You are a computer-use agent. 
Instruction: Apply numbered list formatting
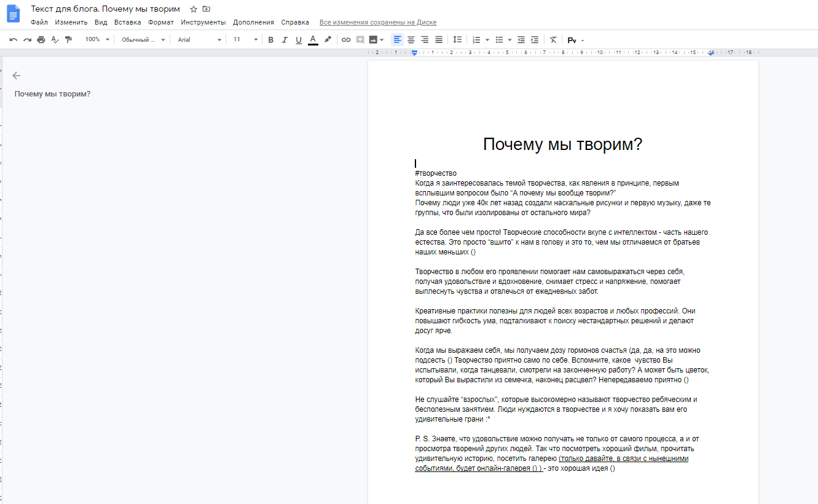pyautogui.click(x=476, y=39)
